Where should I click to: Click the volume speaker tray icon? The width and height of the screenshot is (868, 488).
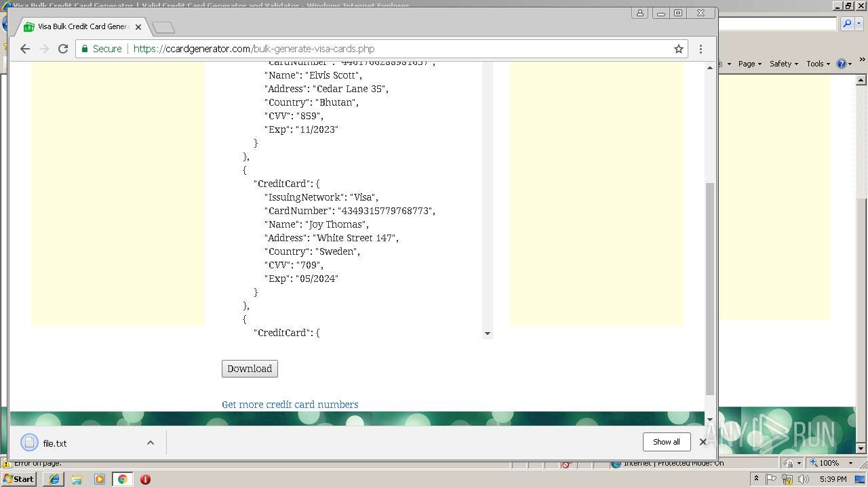click(804, 479)
